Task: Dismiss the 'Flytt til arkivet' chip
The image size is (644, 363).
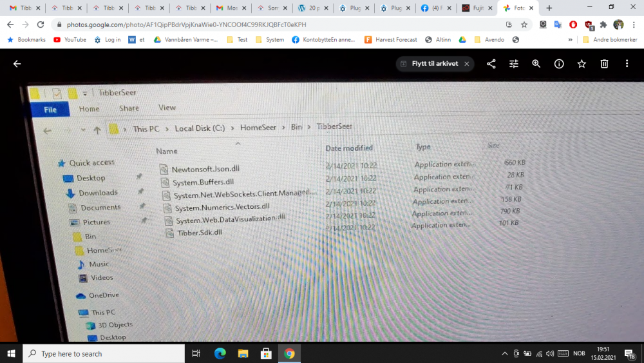Action: pyautogui.click(x=466, y=64)
